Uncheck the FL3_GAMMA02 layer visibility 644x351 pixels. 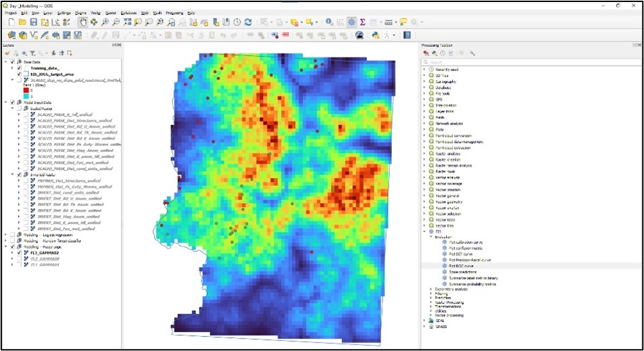(20, 253)
